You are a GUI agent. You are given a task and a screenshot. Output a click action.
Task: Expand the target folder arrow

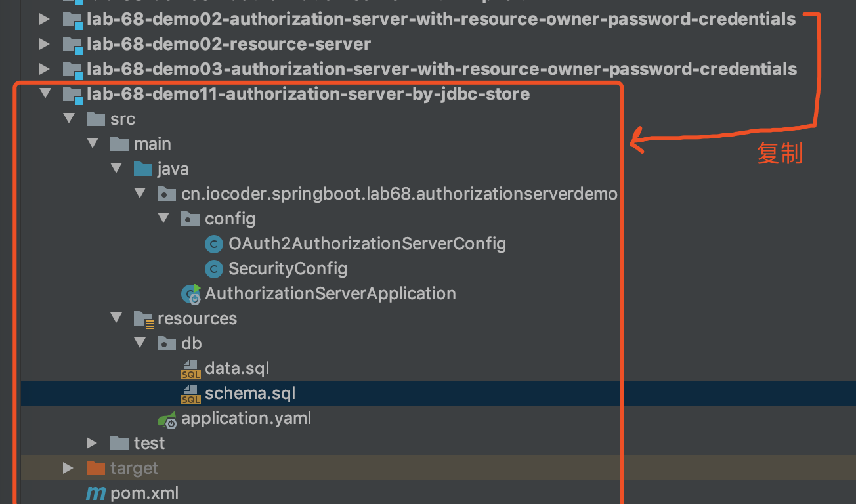68,468
